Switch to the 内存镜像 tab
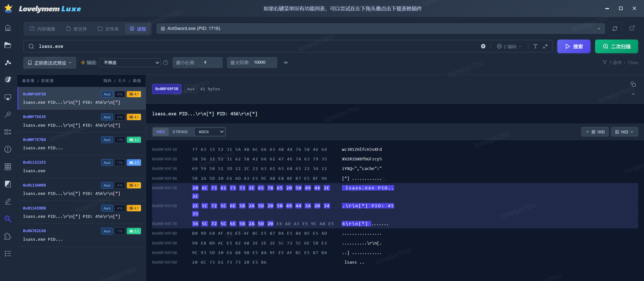Screen dimensions: 644x281 (x=42, y=29)
